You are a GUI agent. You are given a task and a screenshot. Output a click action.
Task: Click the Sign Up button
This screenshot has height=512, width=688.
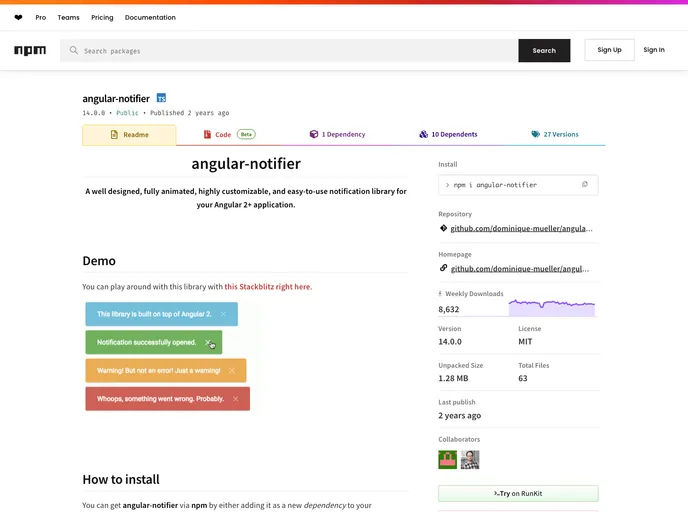click(x=609, y=50)
